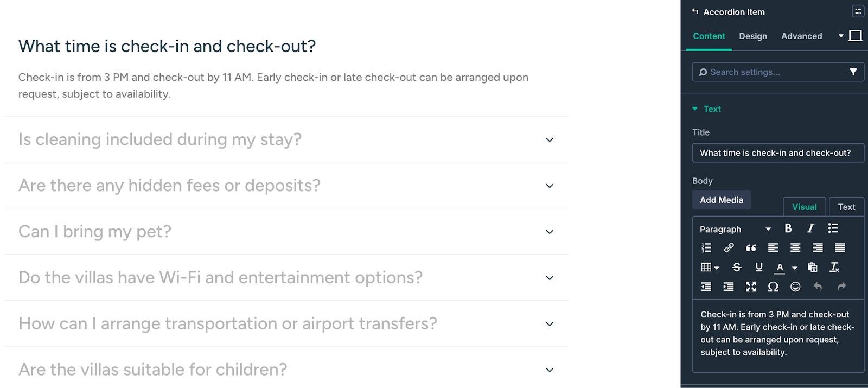Toggle fullscreen mode in the text editor

(x=751, y=287)
